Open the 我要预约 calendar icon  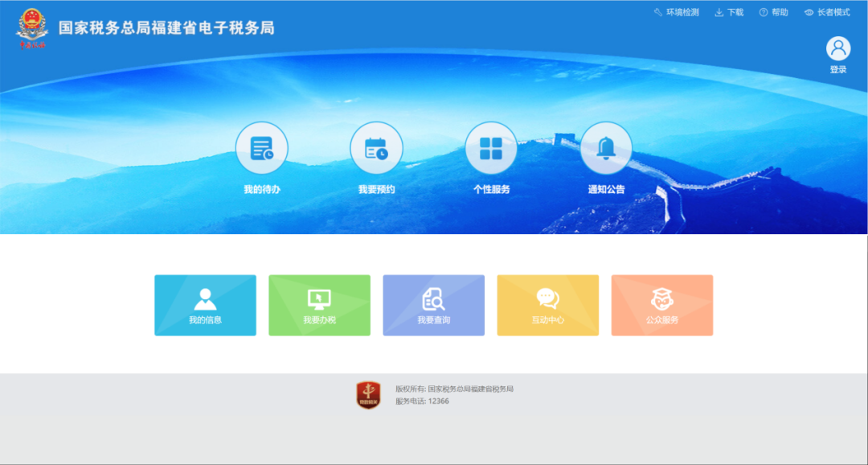pyautogui.click(x=376, y=148)
